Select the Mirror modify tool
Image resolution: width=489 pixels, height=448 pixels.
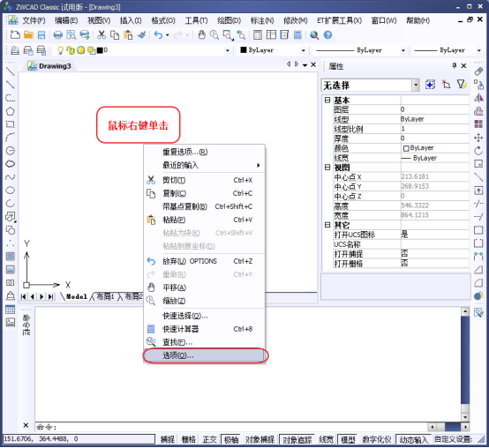click(x=478, y=98)
